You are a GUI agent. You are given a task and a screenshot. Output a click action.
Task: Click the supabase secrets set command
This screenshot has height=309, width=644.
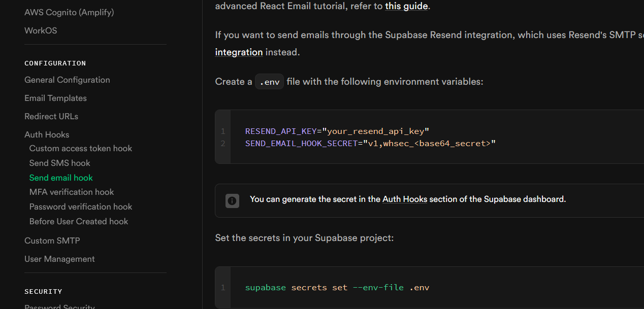337,288
